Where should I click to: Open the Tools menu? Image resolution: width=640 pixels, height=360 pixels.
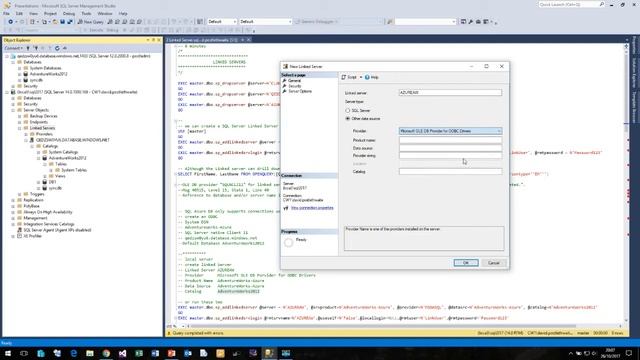[x=86, y=13]
